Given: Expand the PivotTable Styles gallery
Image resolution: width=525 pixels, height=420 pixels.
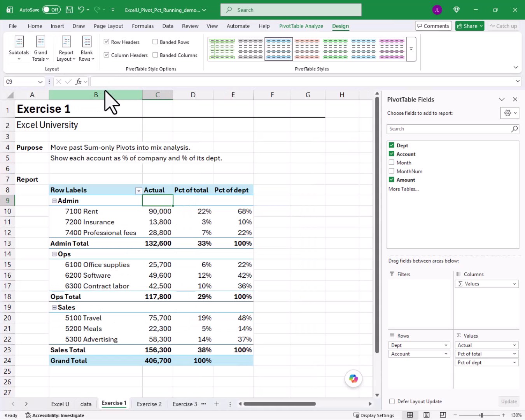Looking at the screenshot, I should point(411,49).
